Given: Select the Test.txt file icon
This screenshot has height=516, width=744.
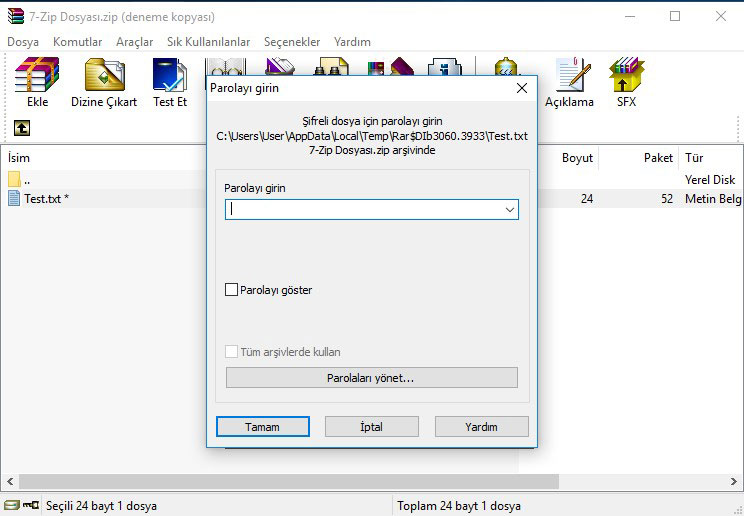Looking at the screenshot, I should (14, 198).
